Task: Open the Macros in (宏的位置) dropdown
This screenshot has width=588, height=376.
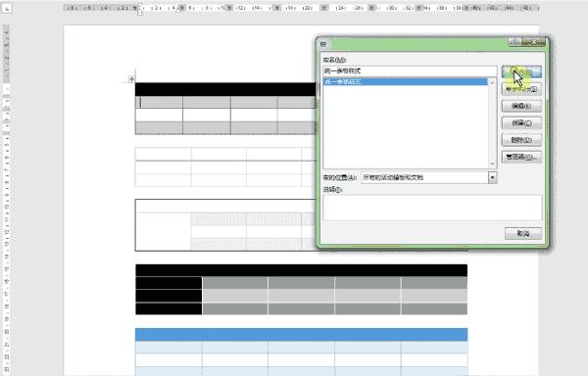Action: (492, 177)
